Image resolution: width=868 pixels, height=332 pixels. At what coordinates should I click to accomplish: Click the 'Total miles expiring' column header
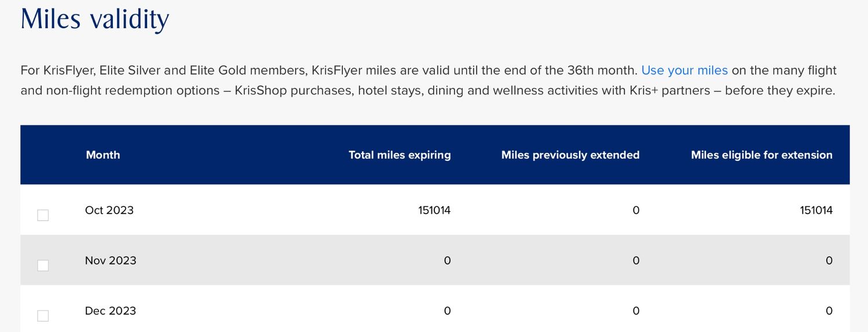pos(400,155)
